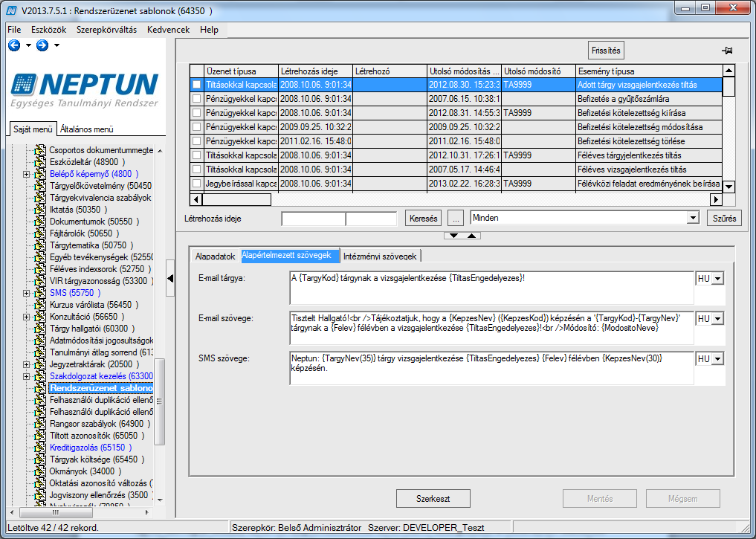Image resolution: width=756 pixels, height=539 pixels.
Task: Open the HU language dropdown for E-mail szövege
Action: pyautogui.click(x=718, y=319)
